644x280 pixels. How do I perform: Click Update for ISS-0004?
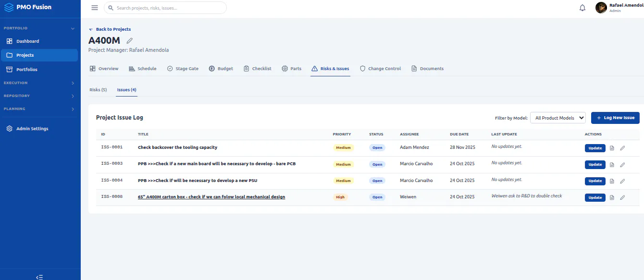[x=595, y=181]
